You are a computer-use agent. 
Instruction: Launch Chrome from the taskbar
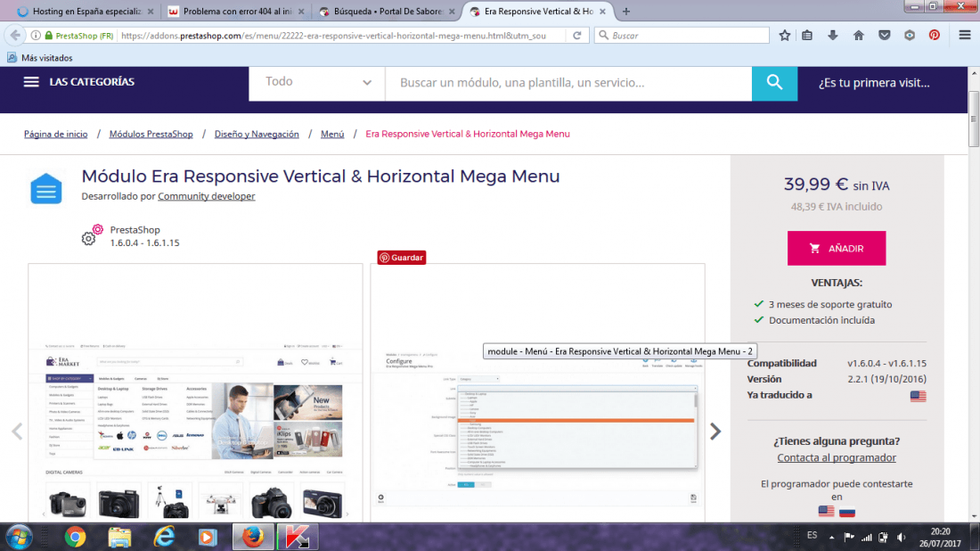pos(75,538)
